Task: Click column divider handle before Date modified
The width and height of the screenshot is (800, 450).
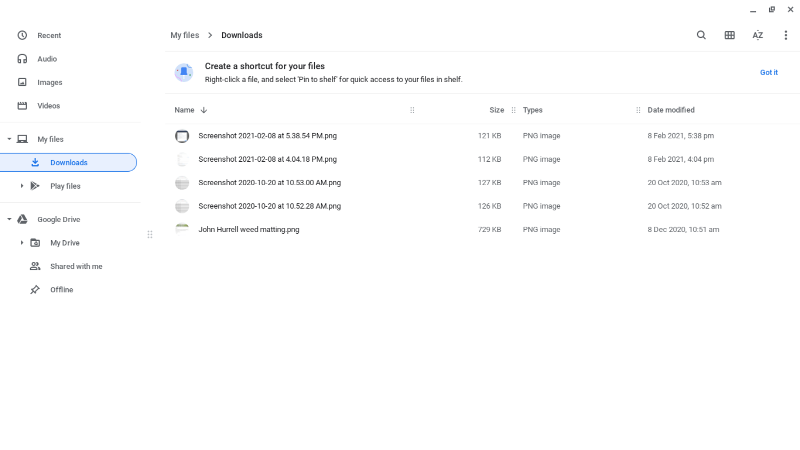Action: [638, 110]
